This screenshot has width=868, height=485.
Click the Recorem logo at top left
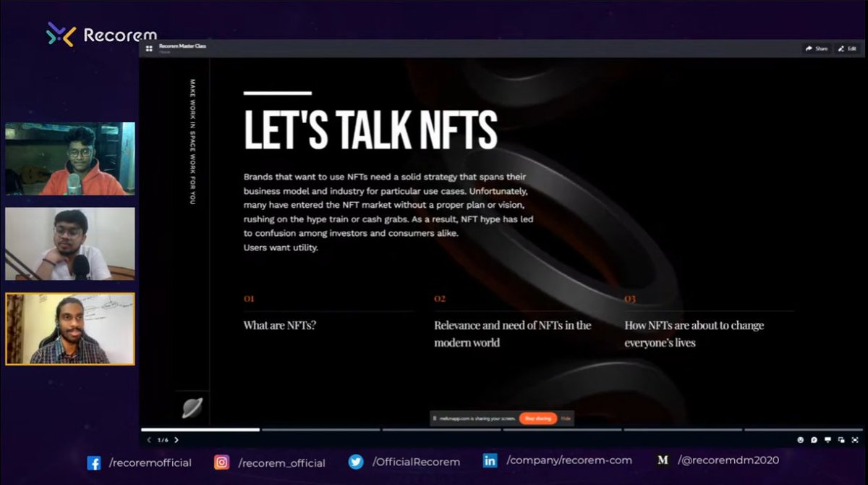tap(101, 35)
